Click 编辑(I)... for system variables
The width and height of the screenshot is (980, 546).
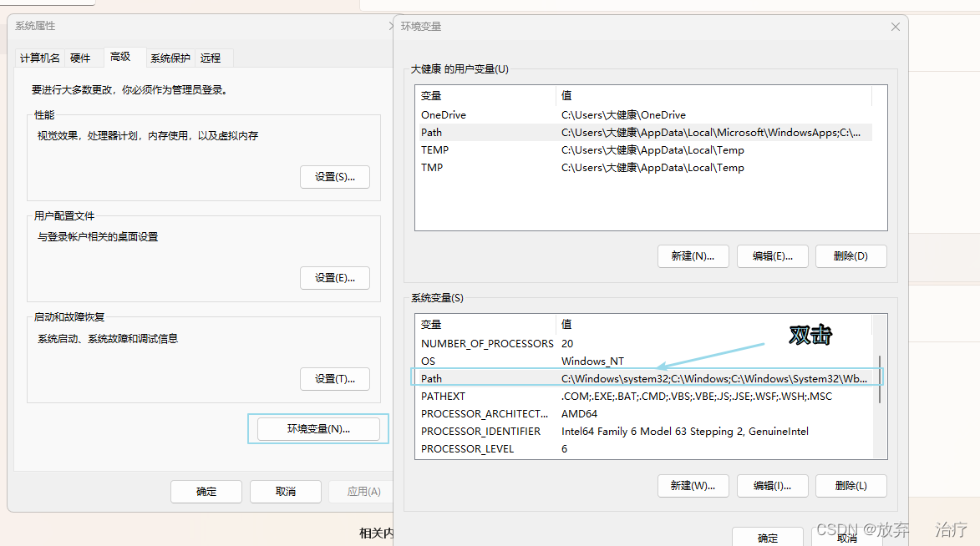(773, 486)
